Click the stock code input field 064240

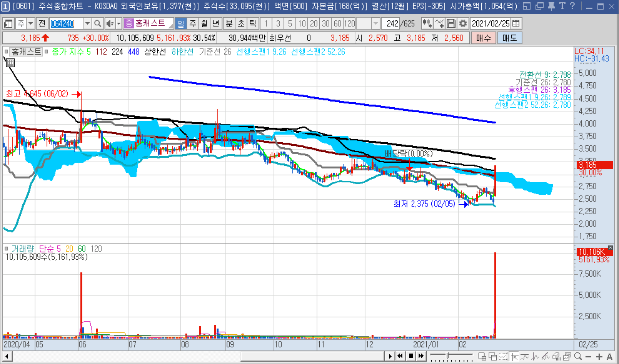click(66, 24)
